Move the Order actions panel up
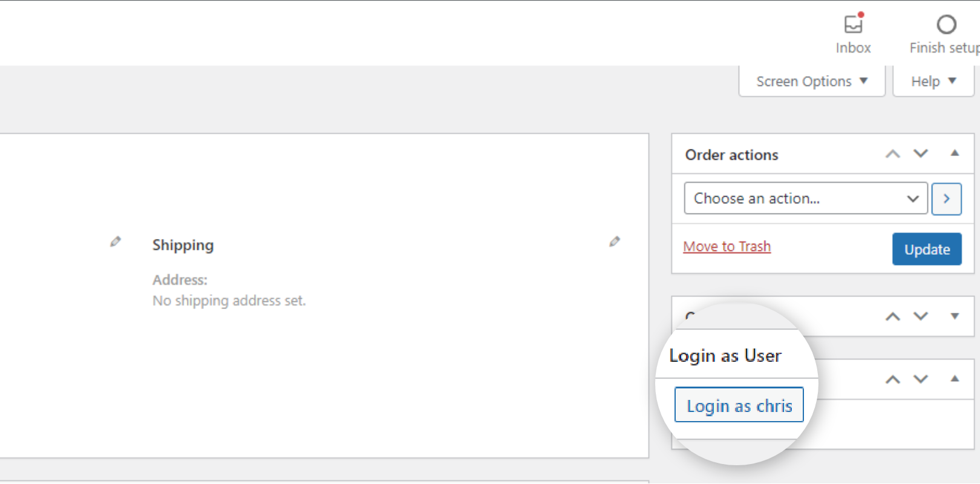The image size is (980, 484). [x=892, y=154]
